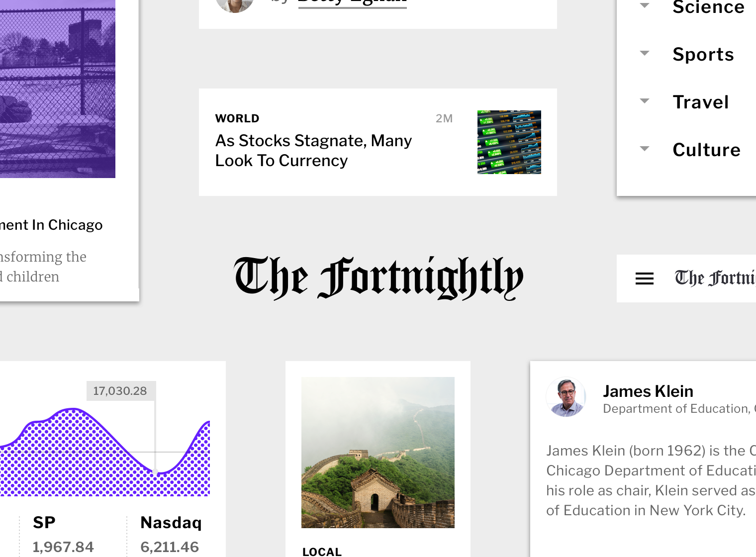Screen dimensions: 756x557
Task: Open the purple fenced-lot article image
Action: point(58,89)
